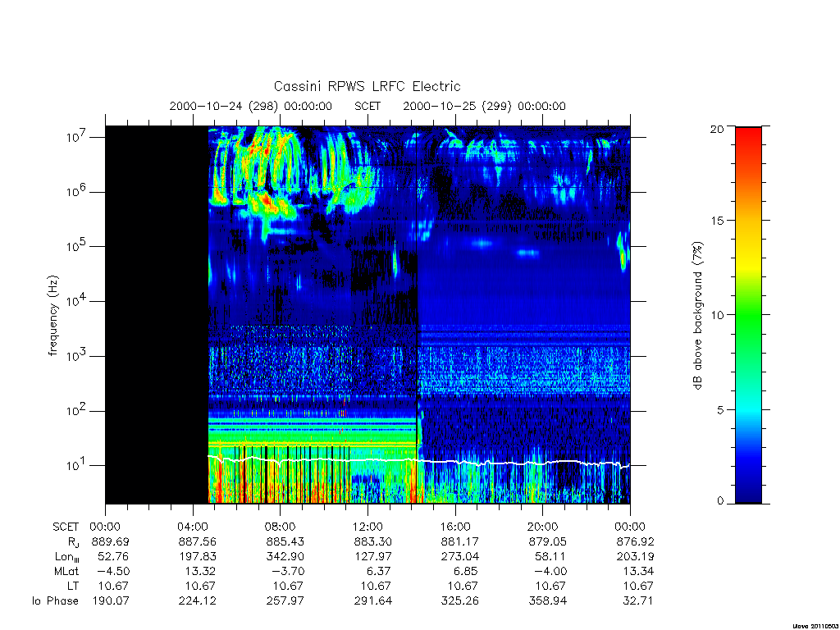Viewport: 840px width, 630px height.
Task: Click the MLat value '13.34'
Action: click(638, 572)
